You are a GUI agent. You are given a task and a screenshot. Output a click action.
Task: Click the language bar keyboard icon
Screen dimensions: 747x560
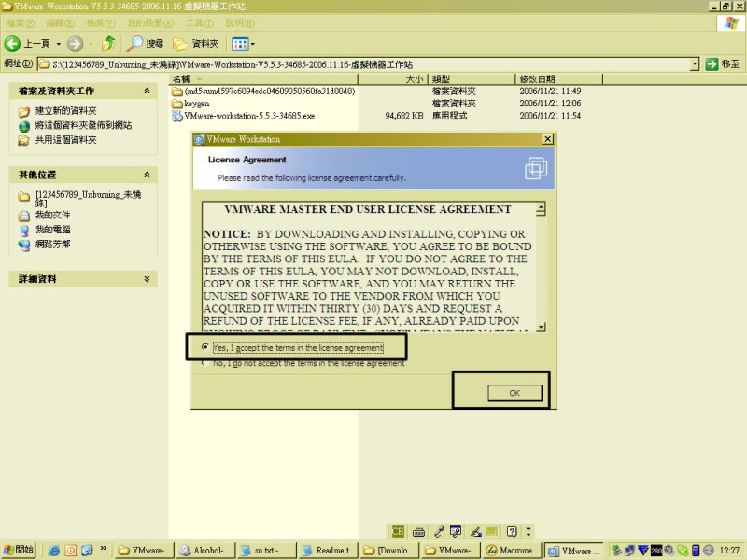point(418,531)
